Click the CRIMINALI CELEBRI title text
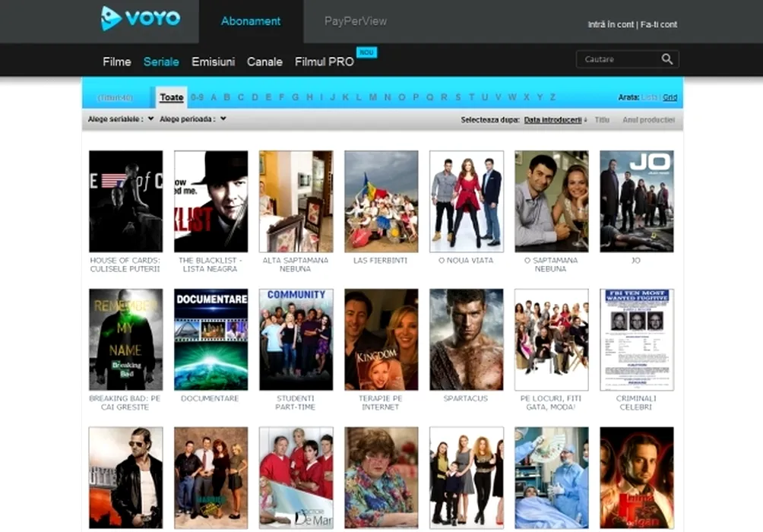This screenshot has width=763, height=532. tap(636, 403)
